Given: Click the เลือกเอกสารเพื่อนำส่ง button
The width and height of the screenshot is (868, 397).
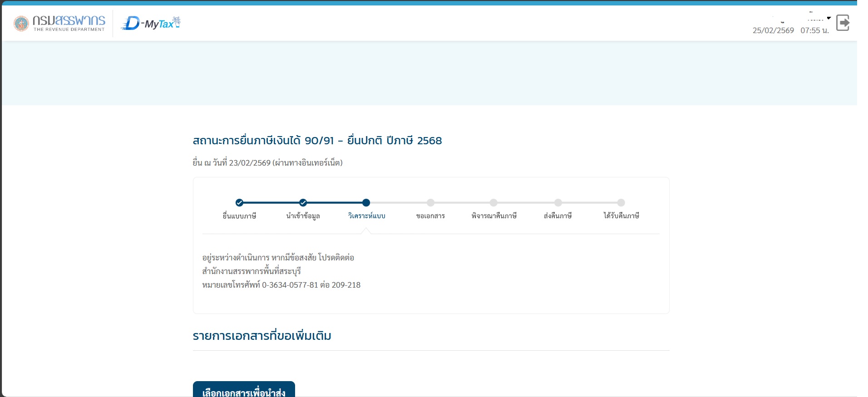Looking at the screenshot, I should click(x=244, y=389).
